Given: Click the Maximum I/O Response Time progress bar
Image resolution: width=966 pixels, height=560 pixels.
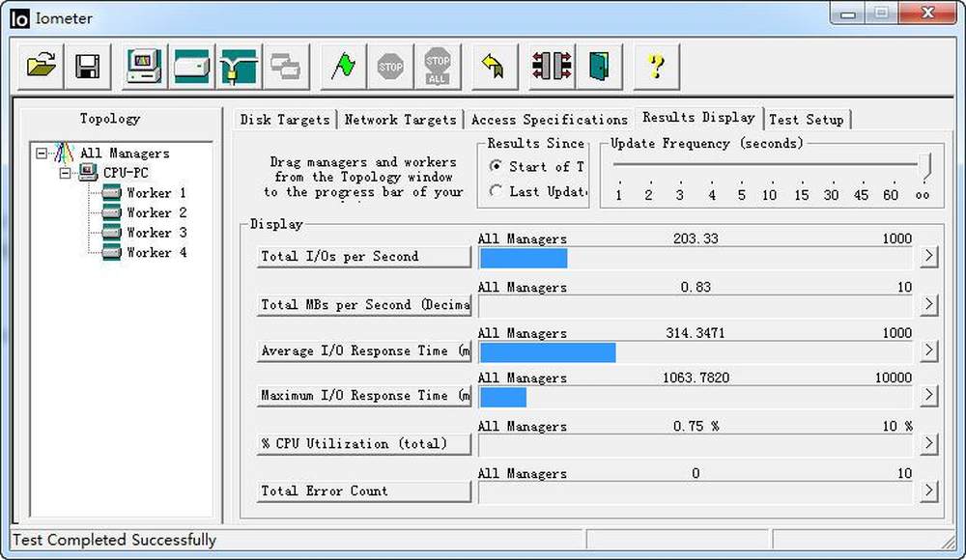Looking at the screenshot, I should 696,398.
